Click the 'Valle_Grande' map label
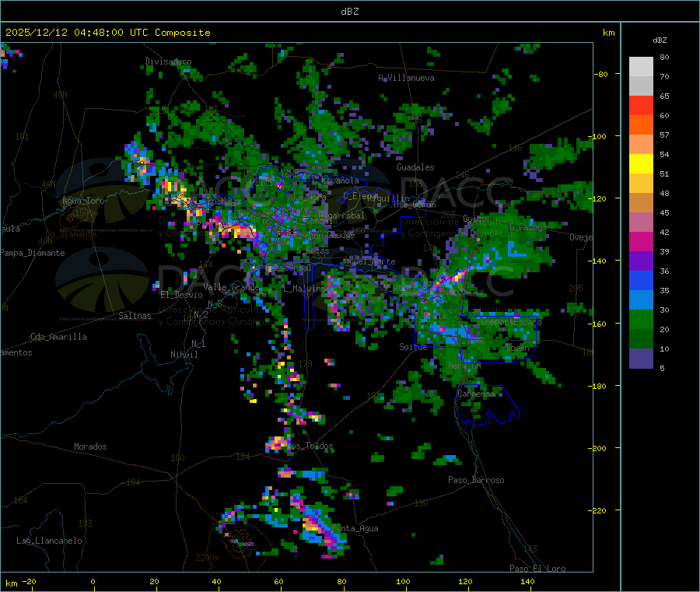The image size is (700, 592). coord(231,287)
